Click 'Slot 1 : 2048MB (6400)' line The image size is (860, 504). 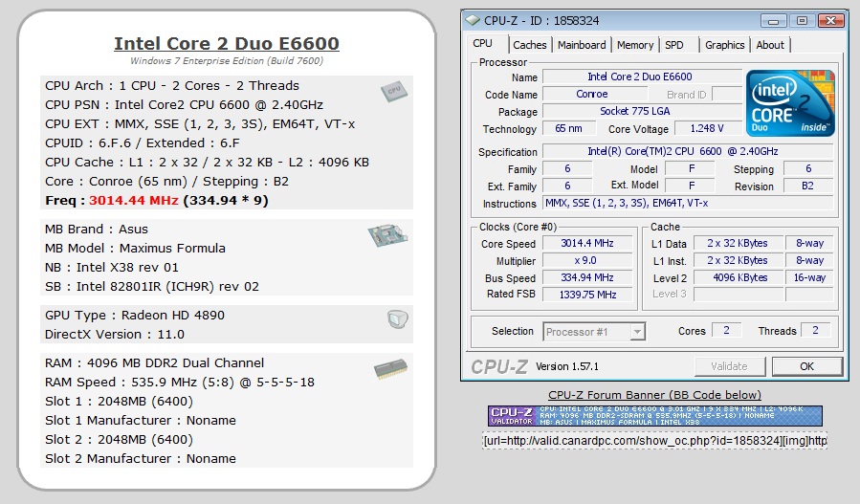click(119, 402)
